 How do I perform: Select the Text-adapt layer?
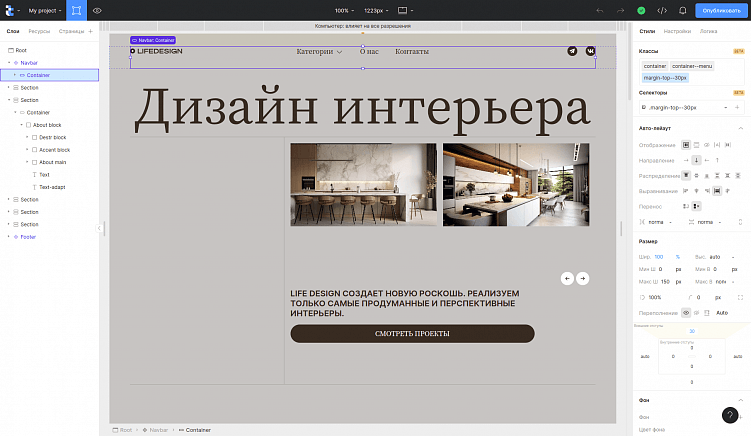50,187
